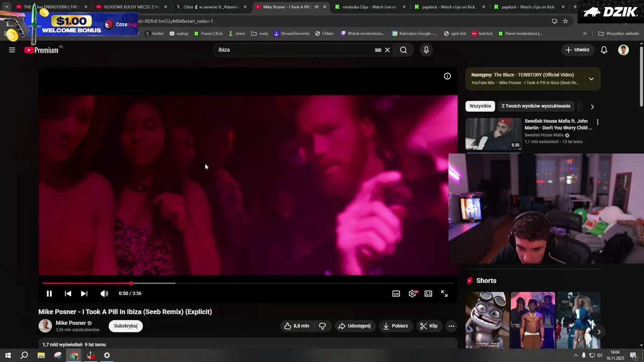Open the on-screen keyboard icon in search box

378,50
